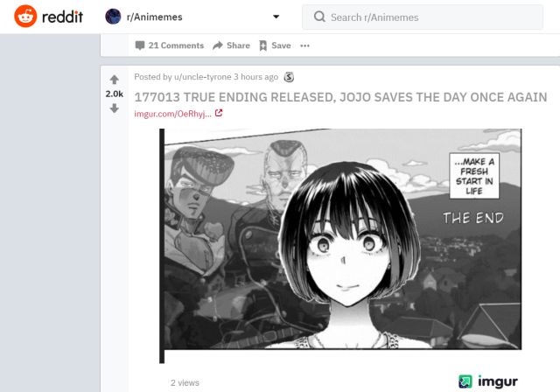This screenshot has height=392, width=560.
Task: Open the three-dot more options menu
Action: click(304, 45)
